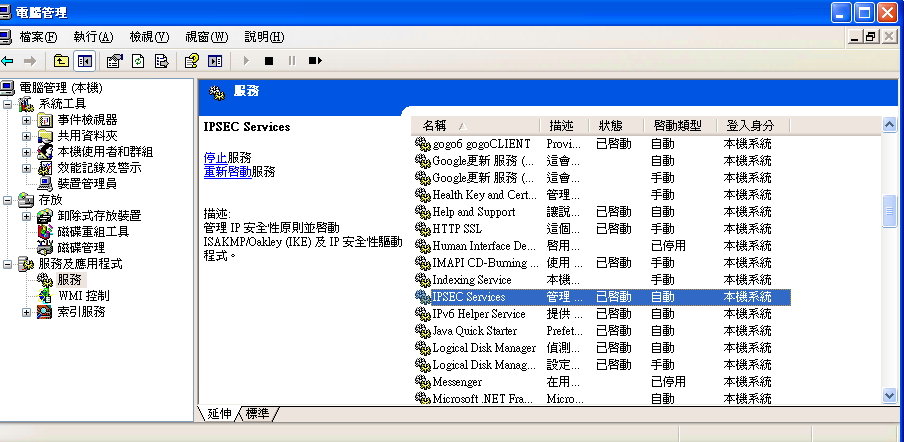Expand the 效能記錄及警示 branch
Screen dimensions: 904x442
point(27,168)
